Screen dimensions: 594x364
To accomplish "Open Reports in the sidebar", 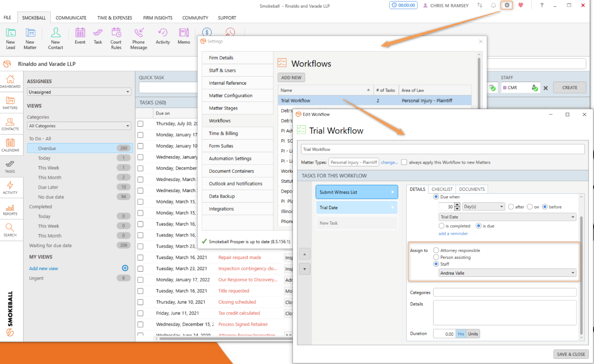I will tap(10, 209).
